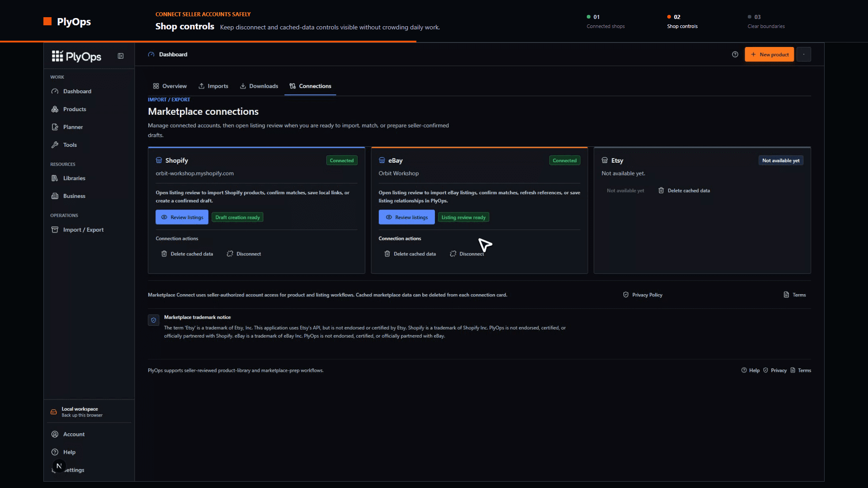Image resolution: width=868 pixels, height=488 pixels.
Task: Switch to the Downloads tab
Action: point(259,86)
